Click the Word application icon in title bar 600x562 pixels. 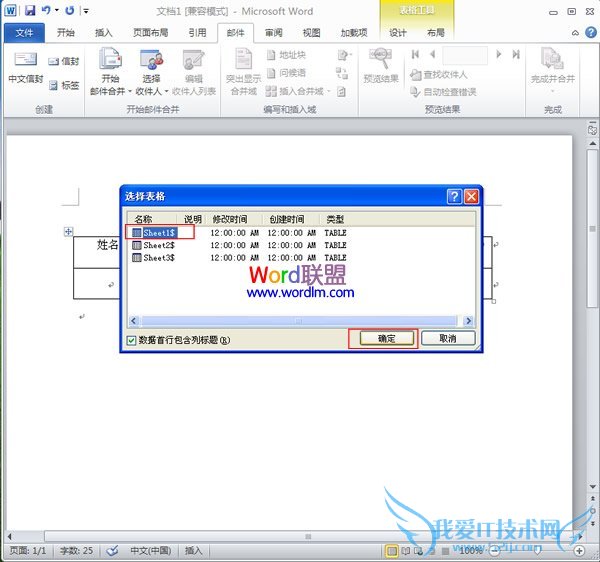[10, 10]
